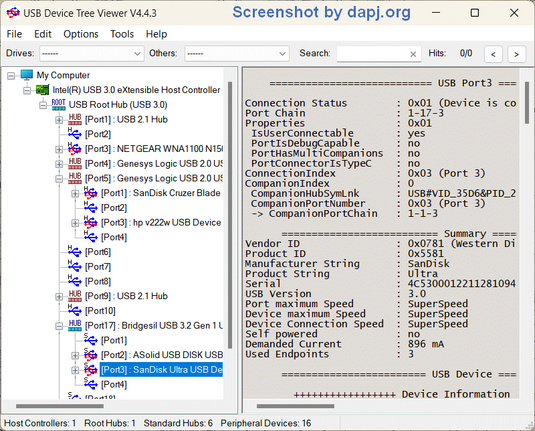Select Port1 under Bridgesil hub
Viewport: 535px width, 431px height.
(x=114, y=340)
